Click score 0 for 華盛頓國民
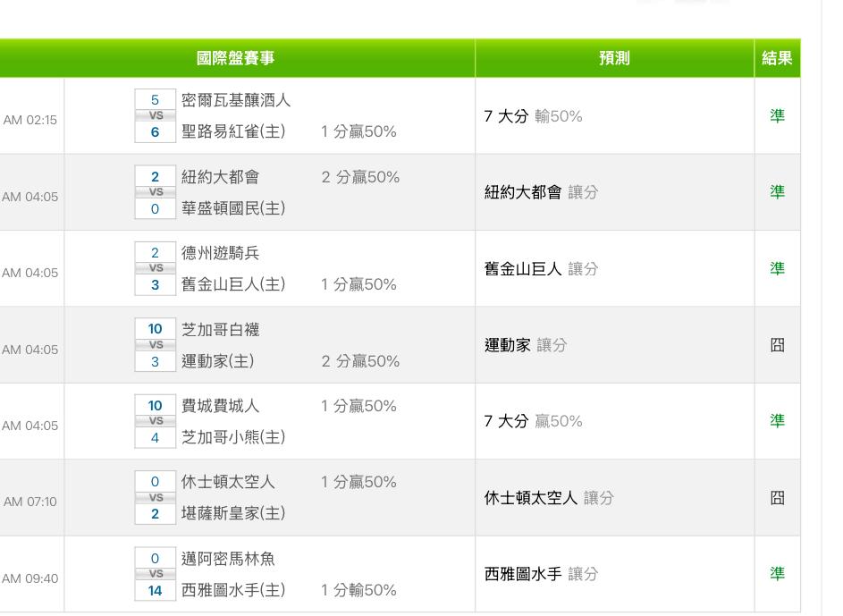 click(155, 208)
